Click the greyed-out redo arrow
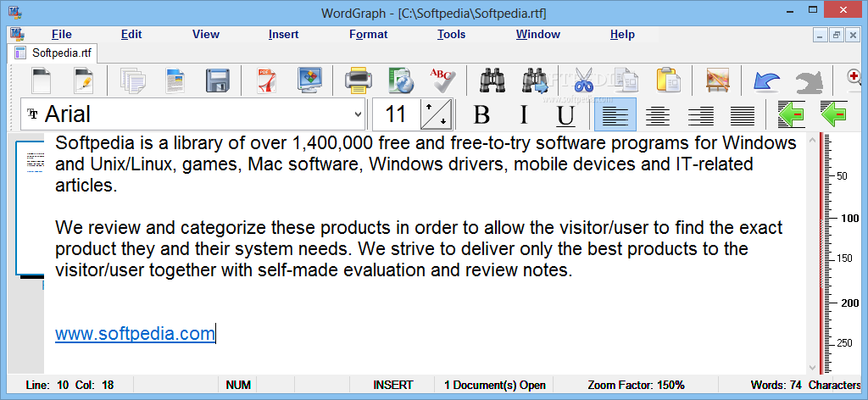 click(x=810, y=82)
